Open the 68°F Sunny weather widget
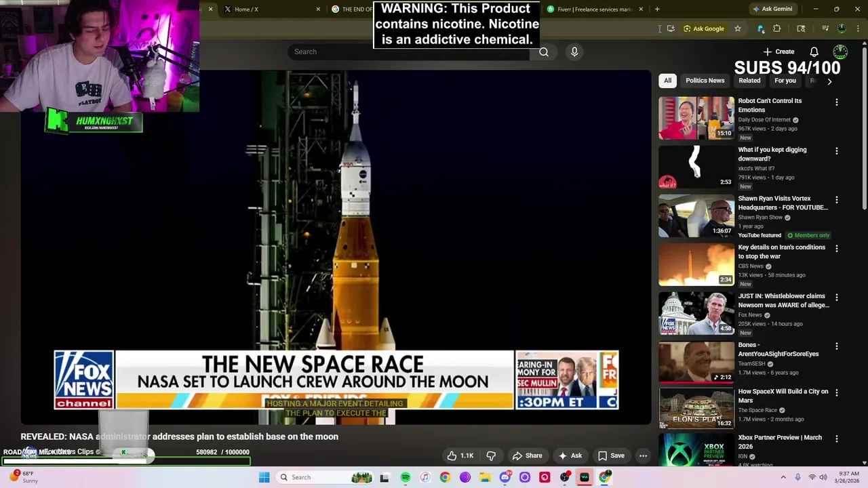 (x=22, y=477)
